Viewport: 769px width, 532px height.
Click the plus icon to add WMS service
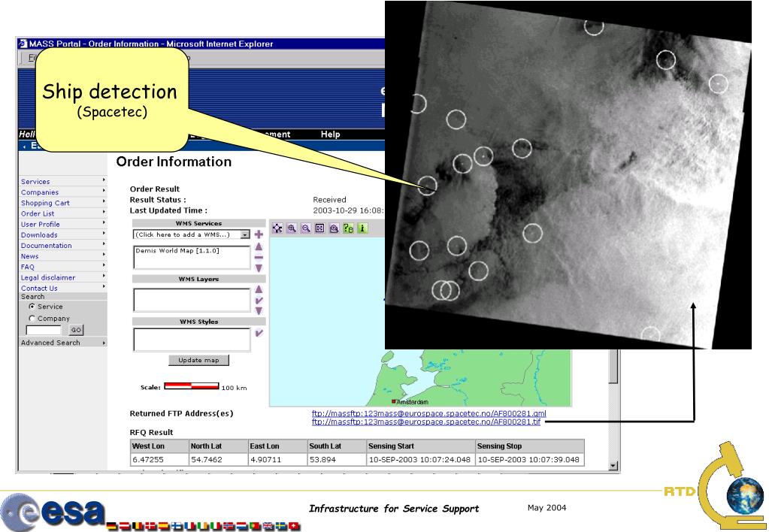pos(259,234)
